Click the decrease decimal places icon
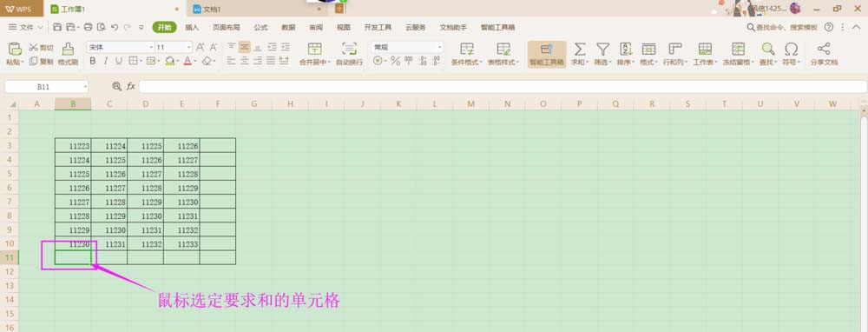868x332 pixels. tap(437, 62)
